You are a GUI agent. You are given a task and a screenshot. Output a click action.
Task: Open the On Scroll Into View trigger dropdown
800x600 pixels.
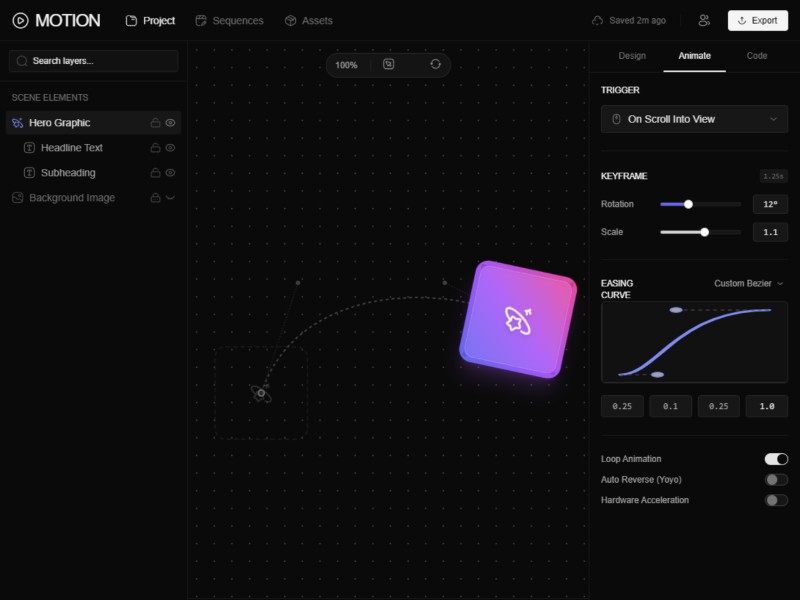(x=694, y=119)
